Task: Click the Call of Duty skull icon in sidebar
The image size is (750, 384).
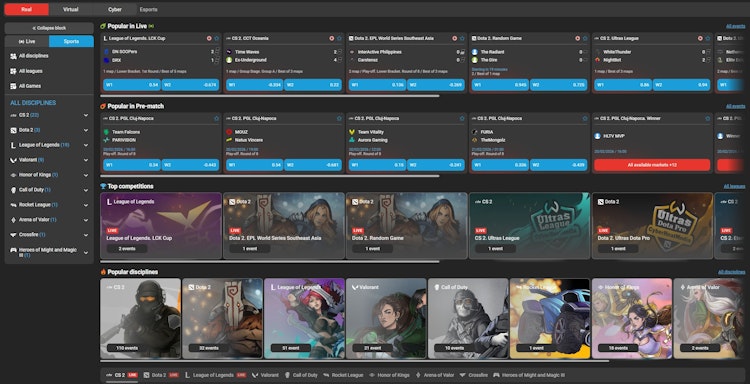Action: (13, 190)
